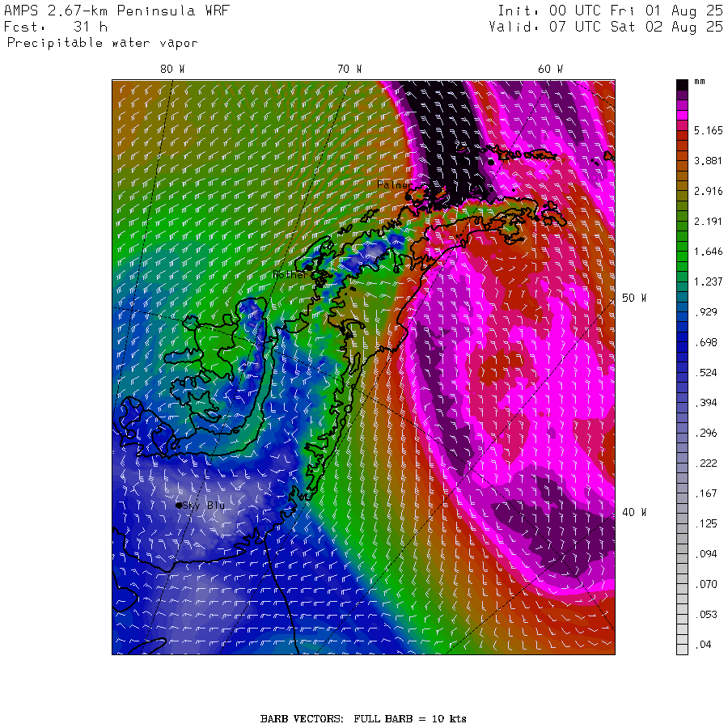Click the 2.916 colorbar value
This screenshot has height=728, width=728.
point(708,191)
